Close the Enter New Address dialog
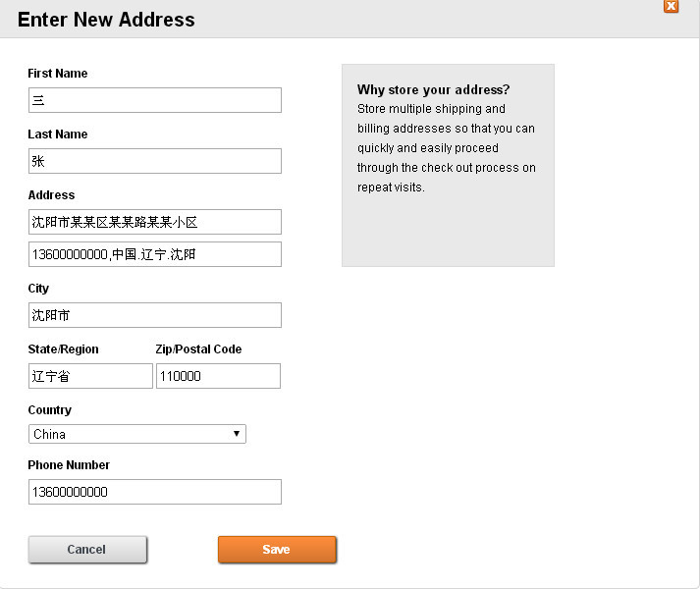This screenshot has width=700, height=589. coord(672,6)
